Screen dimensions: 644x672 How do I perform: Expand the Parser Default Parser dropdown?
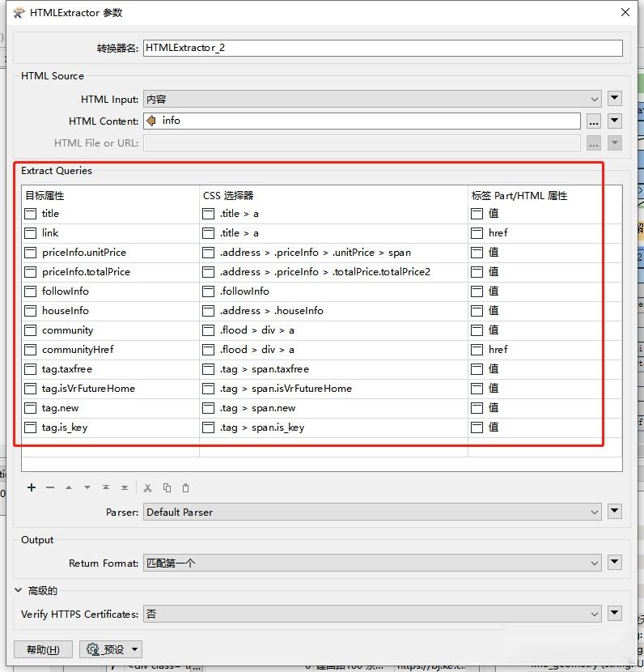pyautogui.click(x=372, y=513)
